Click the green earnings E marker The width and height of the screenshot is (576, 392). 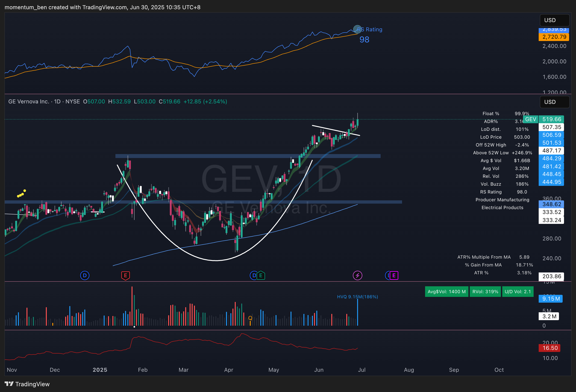click(x=261, y=275)
